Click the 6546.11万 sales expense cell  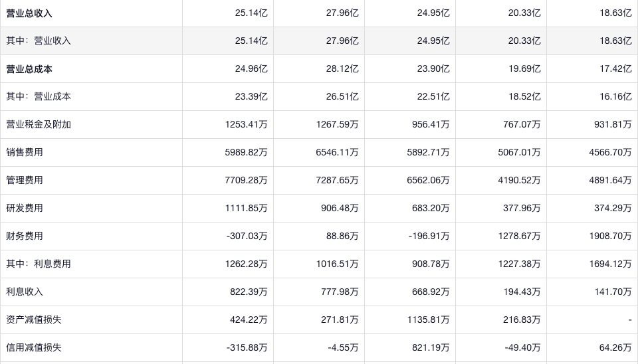337,152
